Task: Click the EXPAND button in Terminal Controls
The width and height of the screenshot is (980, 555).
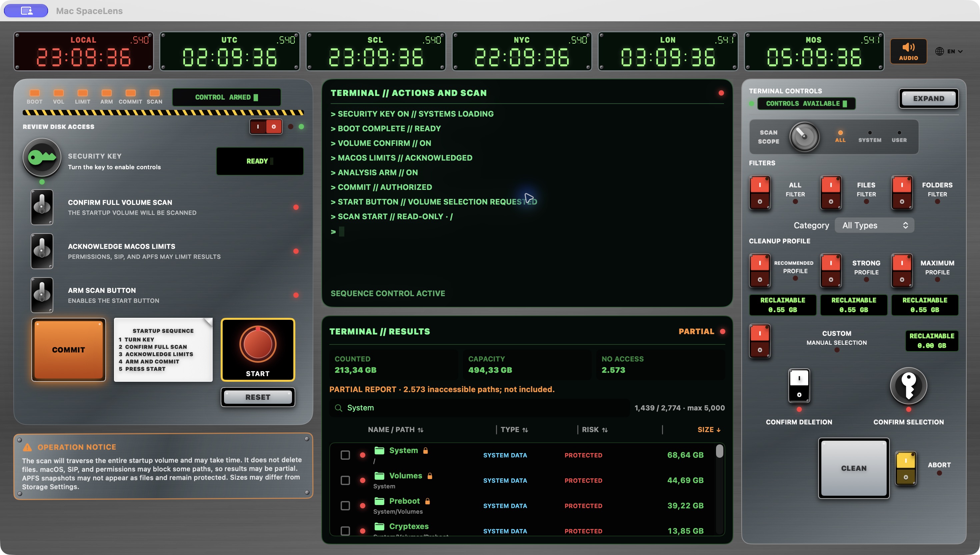Action: click(x=929, y=98)
